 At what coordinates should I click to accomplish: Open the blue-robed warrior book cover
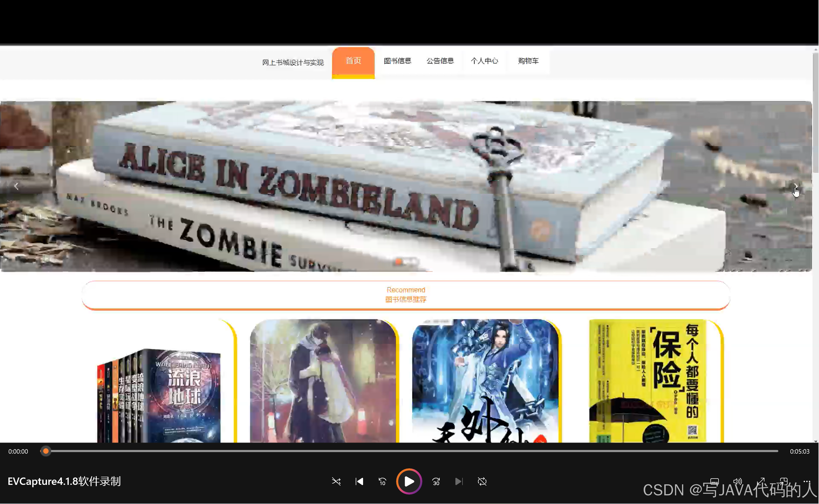point(485,381)
